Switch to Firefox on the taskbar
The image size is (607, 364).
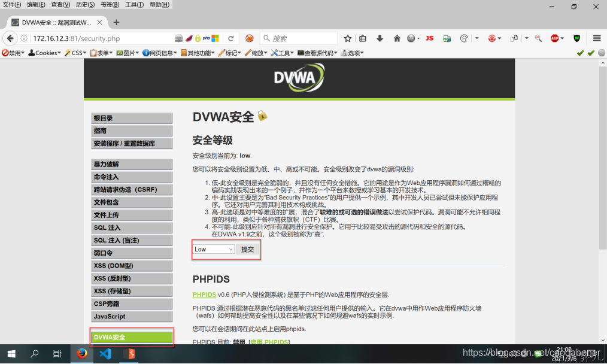[81, 354]
